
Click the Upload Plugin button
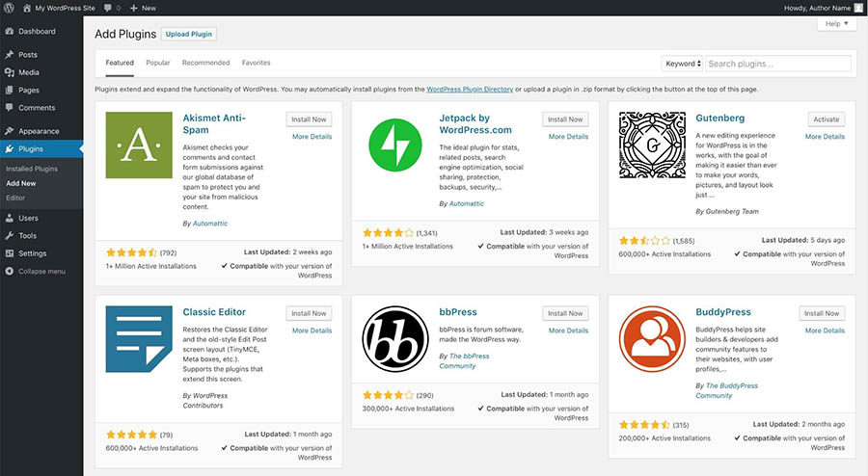tap(189, 34)
